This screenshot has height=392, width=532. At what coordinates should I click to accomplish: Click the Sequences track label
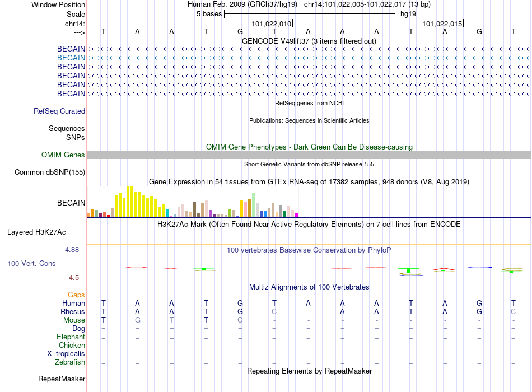(67, 129)
